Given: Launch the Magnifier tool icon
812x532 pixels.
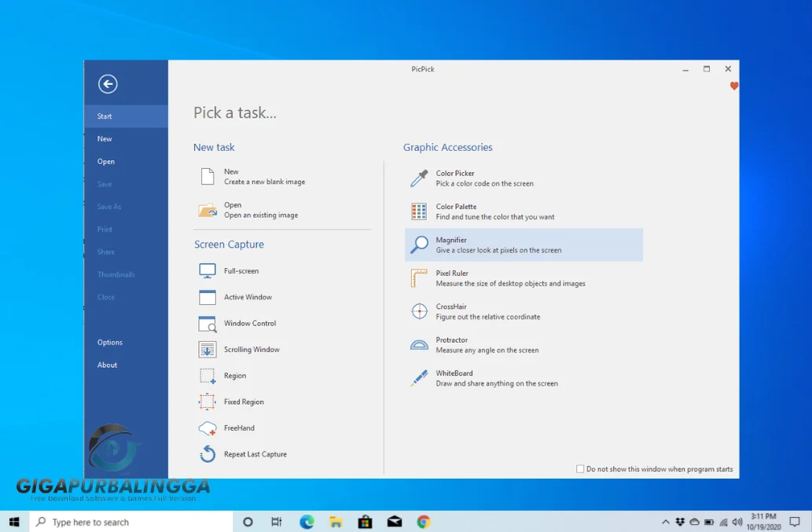Looking at the screenshot, I should click(419, 245).
